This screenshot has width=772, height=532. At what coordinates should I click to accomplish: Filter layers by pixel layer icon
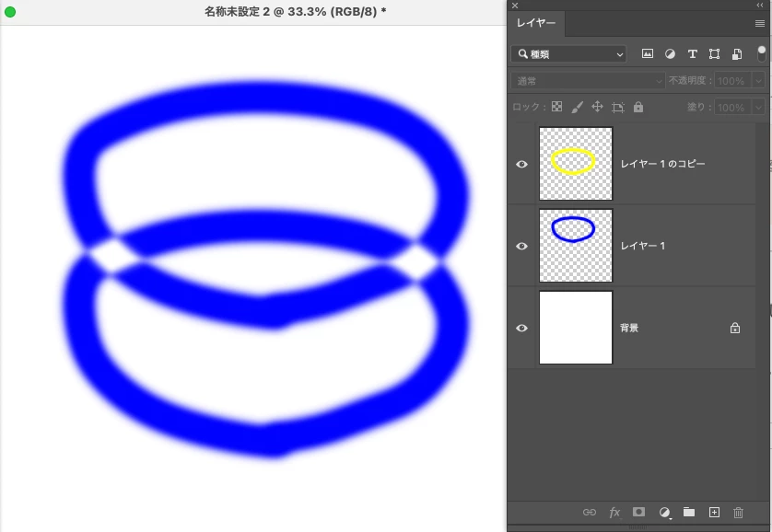tap(648, 54)
